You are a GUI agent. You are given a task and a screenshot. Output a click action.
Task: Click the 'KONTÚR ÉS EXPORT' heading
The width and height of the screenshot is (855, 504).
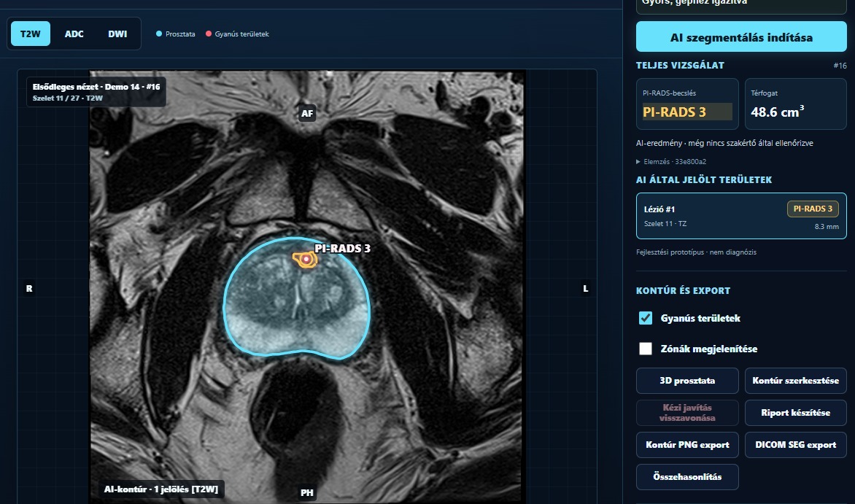pyautogui.click(x=683, y=291)
